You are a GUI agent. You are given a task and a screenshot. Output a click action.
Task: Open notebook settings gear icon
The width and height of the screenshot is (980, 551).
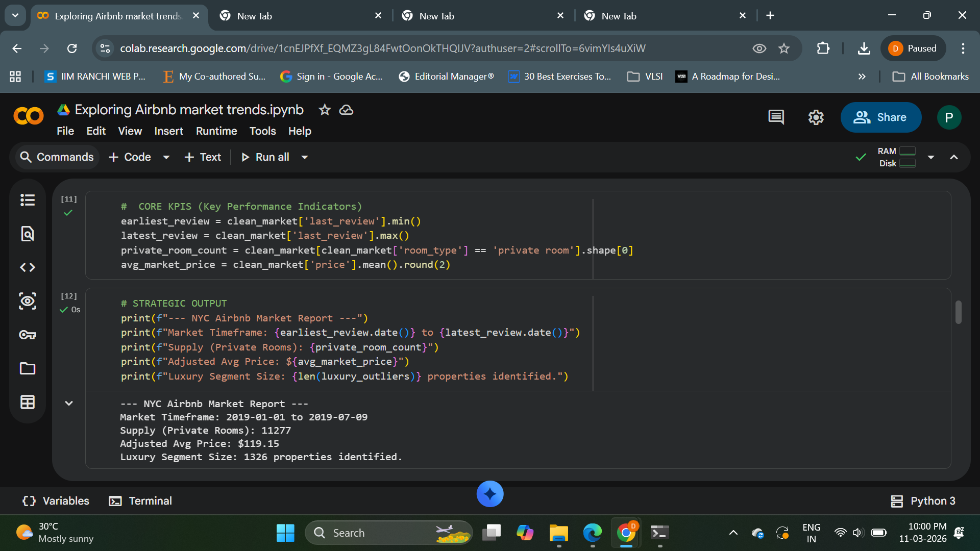pos(816,117)
